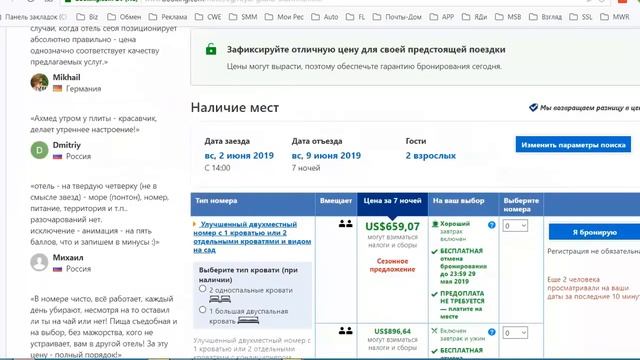The height and width of the screenshot is (360, 640).
Task: Open the Взгляд bookmarks folder
Action: 545,17
